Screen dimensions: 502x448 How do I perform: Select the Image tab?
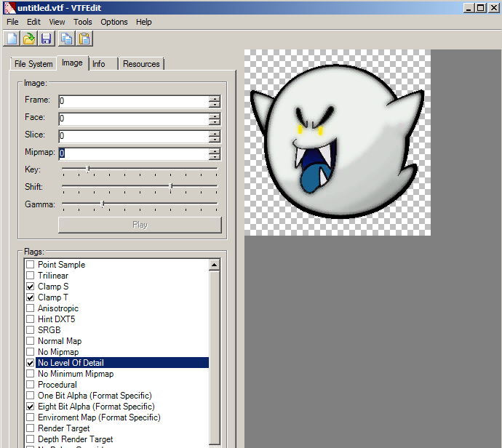pyautogui.click(x=72, y=63)
